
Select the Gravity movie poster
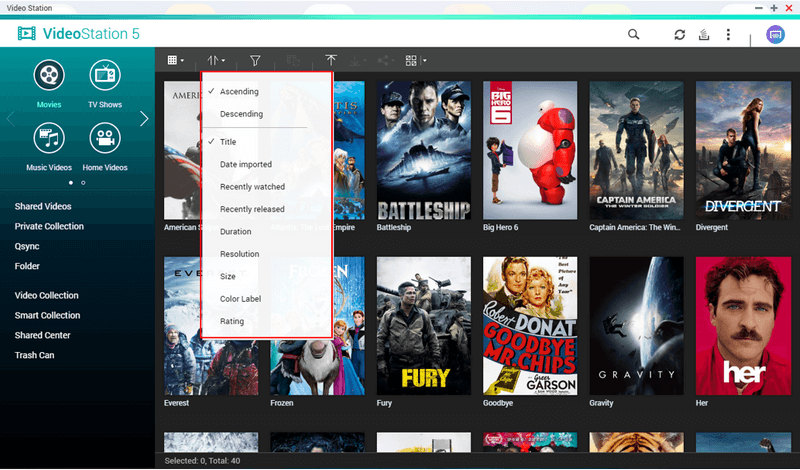click(x=636, y=326)
